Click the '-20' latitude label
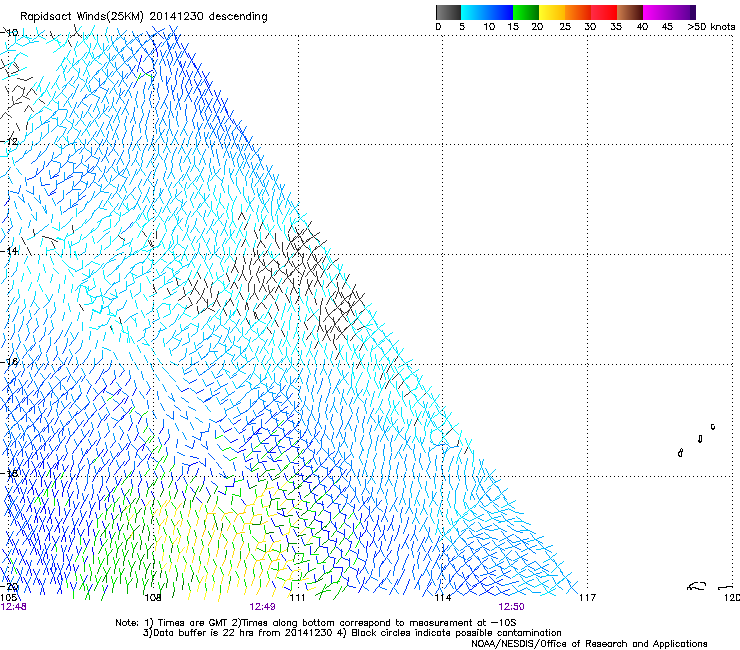This screenshot has height=650, width=740. 9,587
